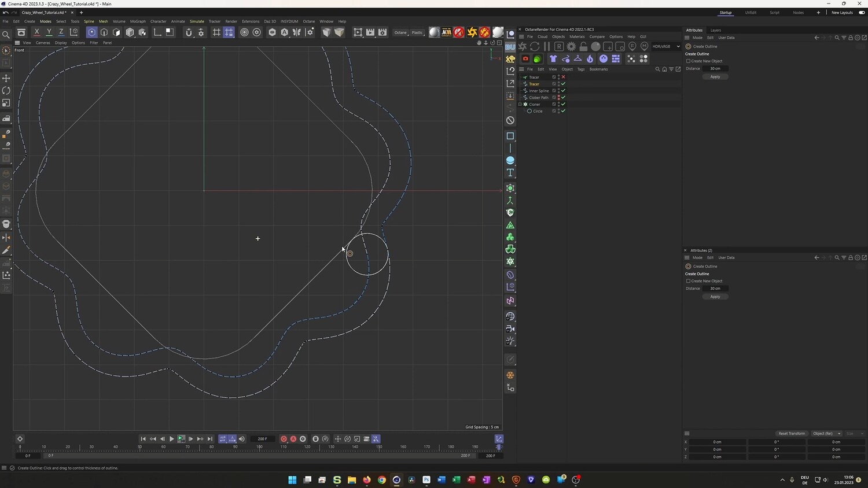Select the Rotate tool in left toolbar

pyautogui.click(x=6, y=90)
